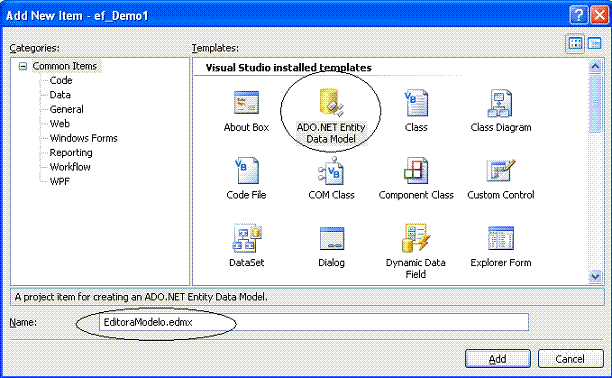Select the COM Class template icon

click(331, 171)
